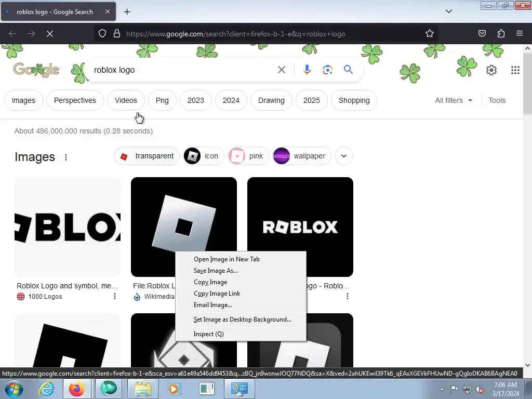Open Images section three-dot options
Viewport: 532px width, 399px height.
pyautogui.click(x=66, y=157)
